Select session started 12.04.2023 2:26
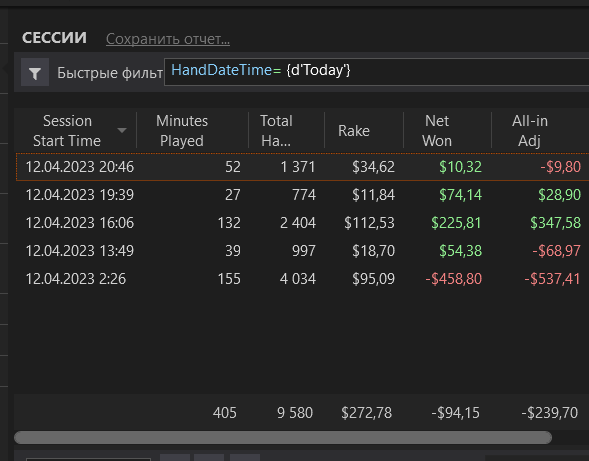 coord(303,279)
